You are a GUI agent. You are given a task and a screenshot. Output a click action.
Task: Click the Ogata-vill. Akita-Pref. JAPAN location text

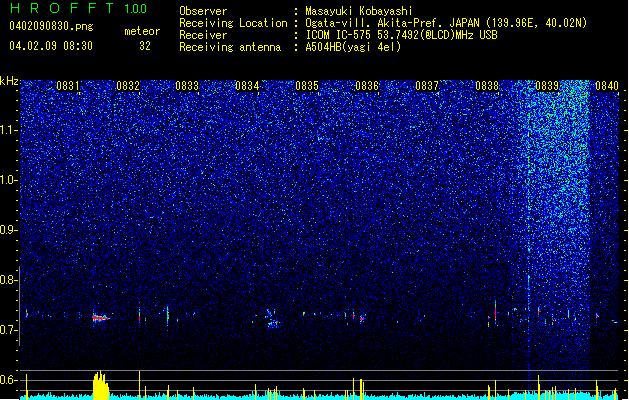point(446,23)
